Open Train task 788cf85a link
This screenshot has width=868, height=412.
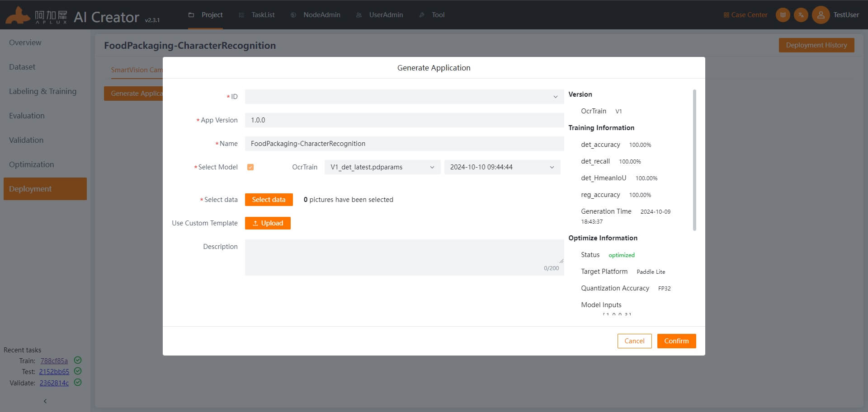point(54,360)
